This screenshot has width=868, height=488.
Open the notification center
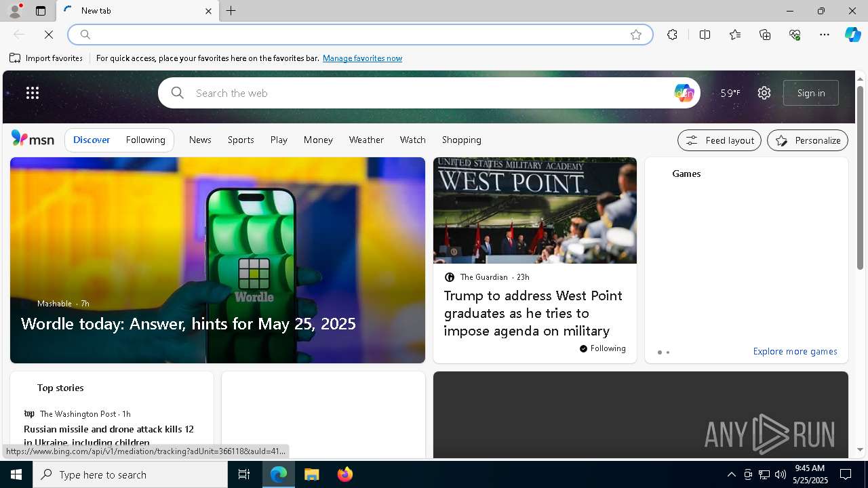pyautogui.click(x=846, y=474)
